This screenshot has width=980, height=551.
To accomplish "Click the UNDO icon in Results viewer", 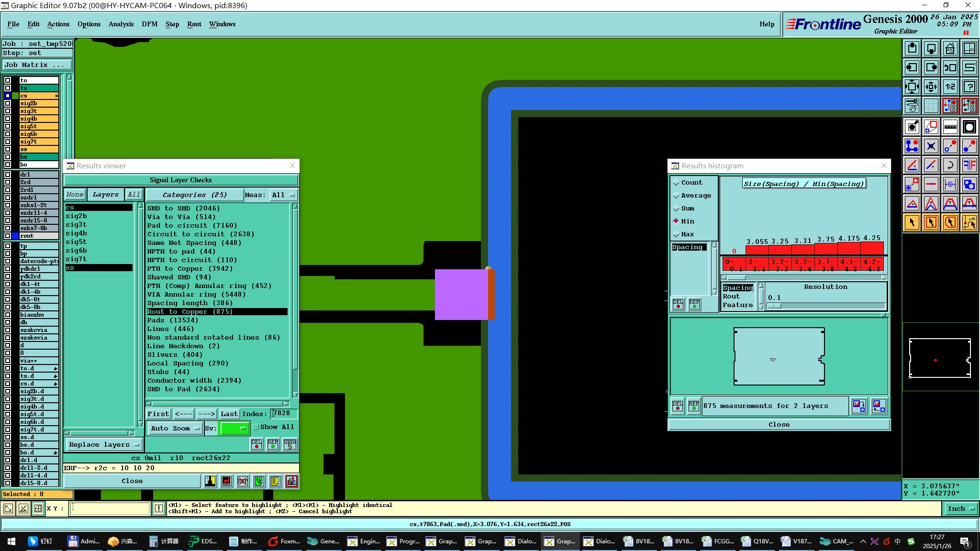I will point(290,444).
